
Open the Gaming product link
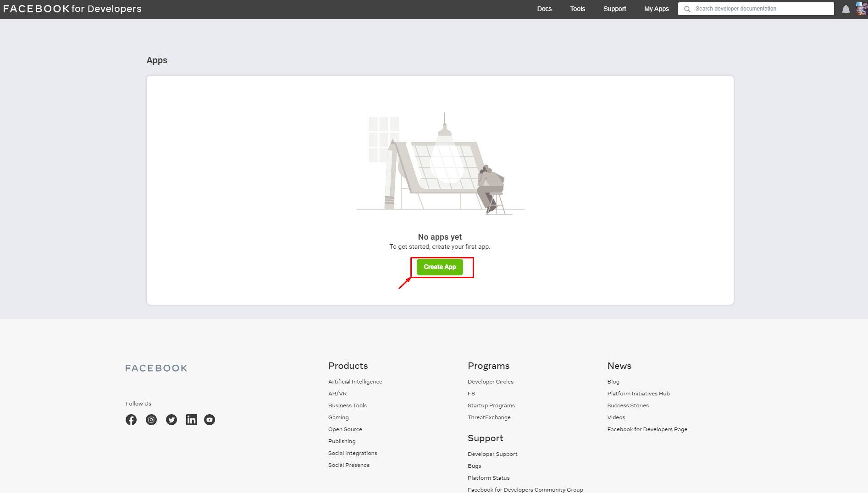(x=338, y=417)
